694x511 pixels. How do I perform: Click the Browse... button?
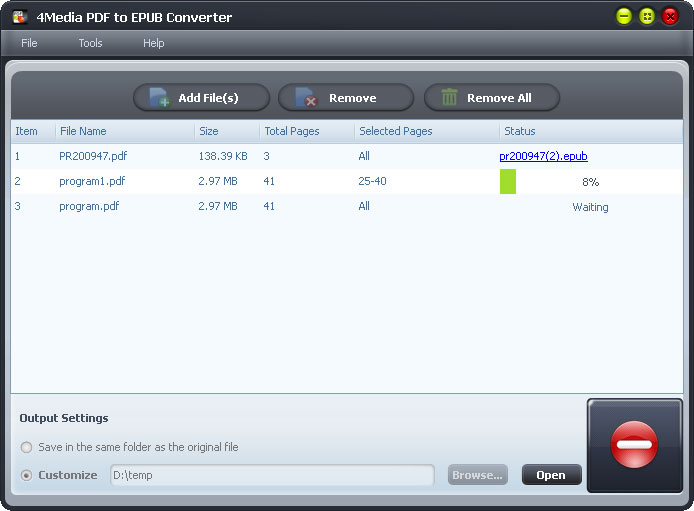478,475
